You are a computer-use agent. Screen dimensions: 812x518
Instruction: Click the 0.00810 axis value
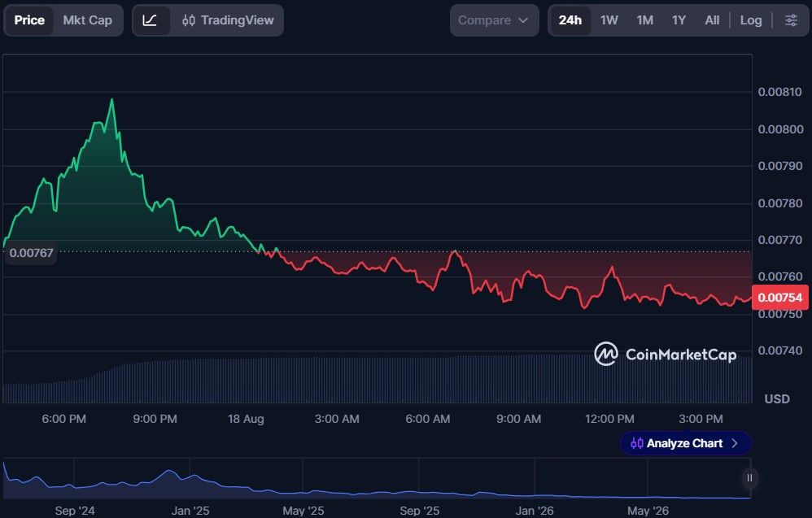click(x=780, y=92)
